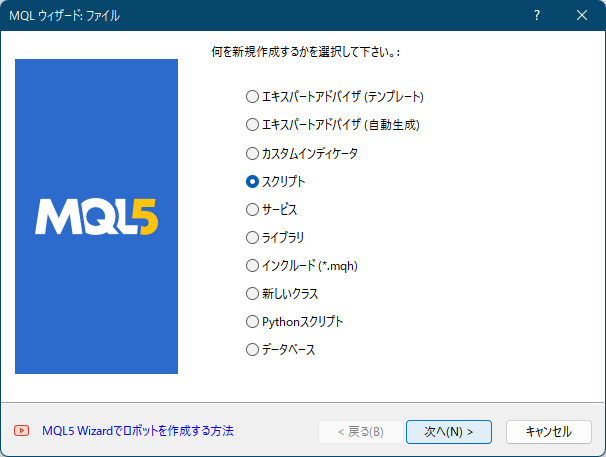Close the MQL ウィザード dialog
Image resolution: width=606 pixels, height=457 pixels.
[582, 15]
